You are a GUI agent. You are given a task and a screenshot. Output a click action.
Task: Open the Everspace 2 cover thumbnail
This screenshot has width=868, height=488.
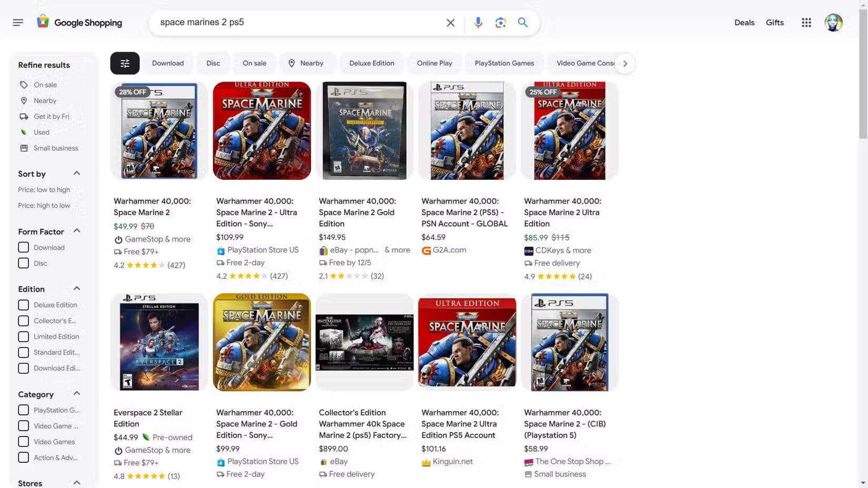[x=159, y=342]
